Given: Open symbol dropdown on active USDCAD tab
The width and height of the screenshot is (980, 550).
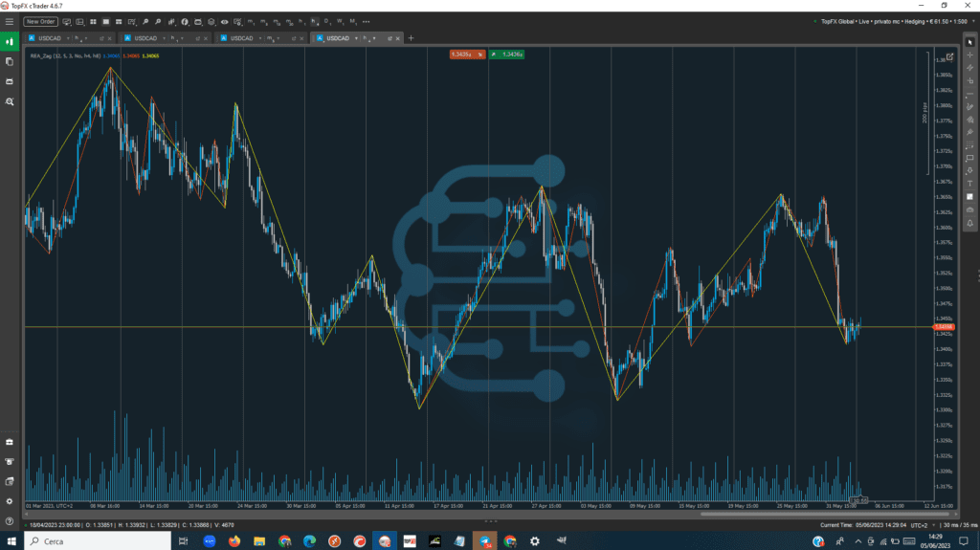Looking at the screenshot, I should pyautogui.click(x=356, y=38).
